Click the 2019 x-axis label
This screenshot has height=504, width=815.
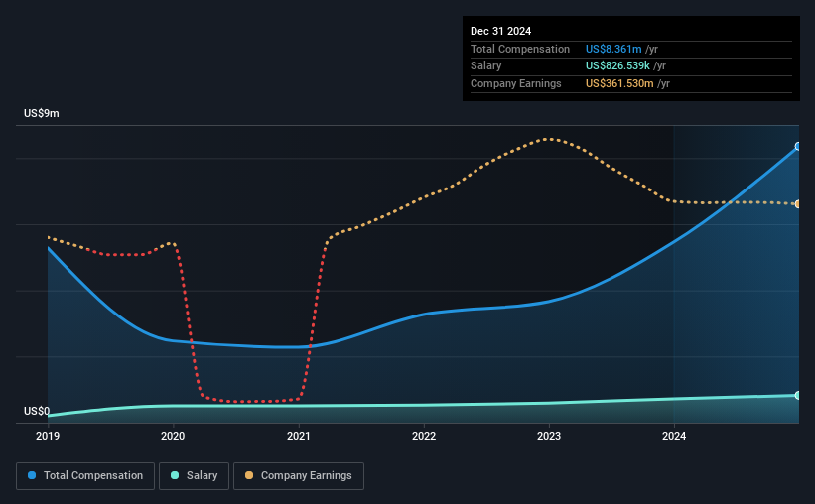point(48,436)
